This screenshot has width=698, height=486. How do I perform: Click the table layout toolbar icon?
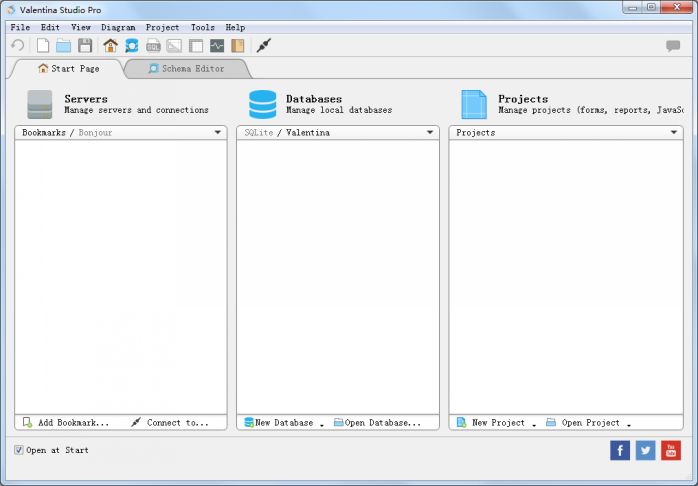(196, 45)
